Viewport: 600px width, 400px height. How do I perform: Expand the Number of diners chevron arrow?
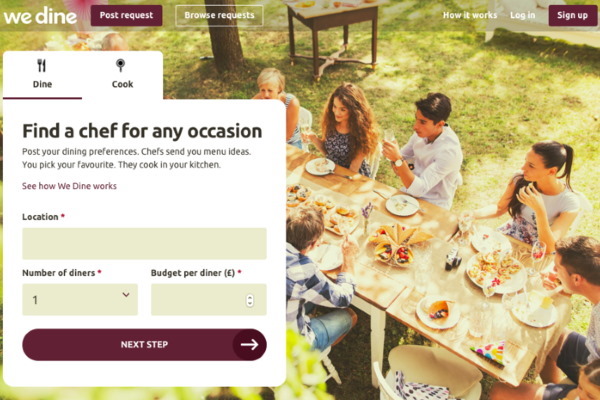click(126, 295)
